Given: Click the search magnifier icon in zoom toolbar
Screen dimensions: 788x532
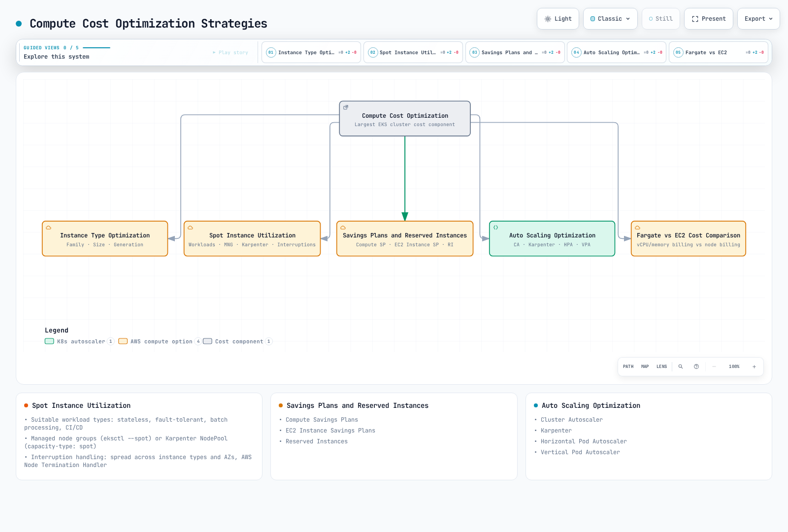Looking at the screenshot, I should click(681, 366).
